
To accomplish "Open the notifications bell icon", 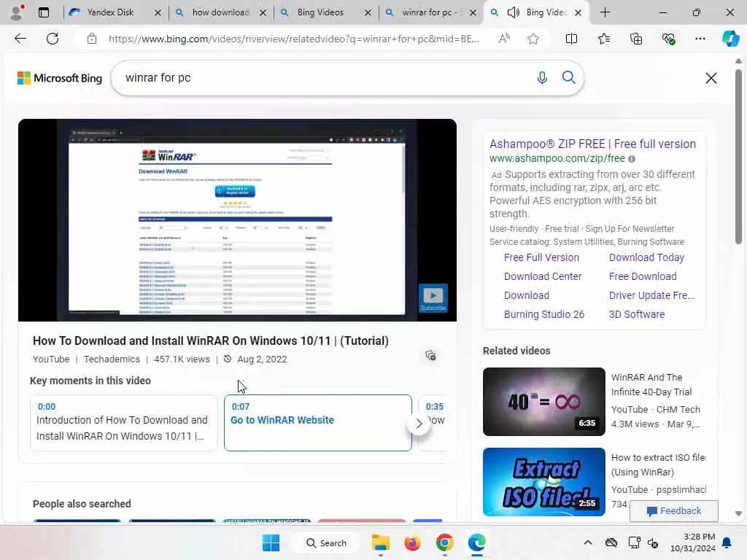I will 727,542.
